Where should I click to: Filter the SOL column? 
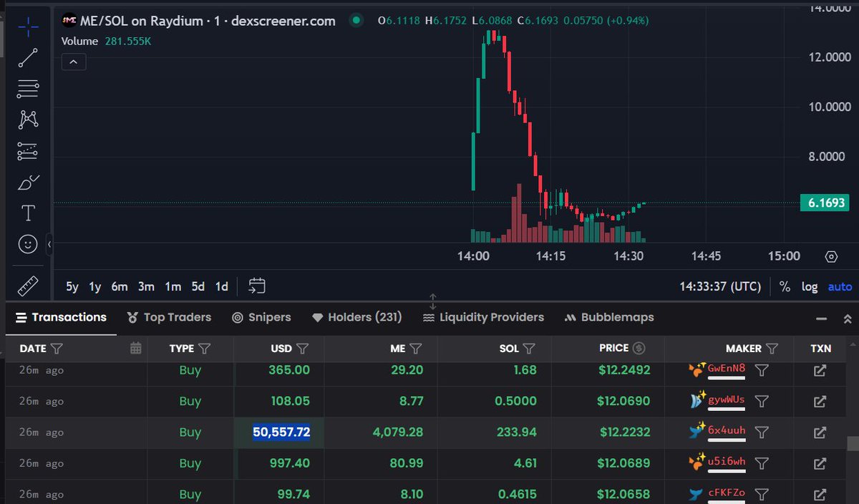click(529, 349)
